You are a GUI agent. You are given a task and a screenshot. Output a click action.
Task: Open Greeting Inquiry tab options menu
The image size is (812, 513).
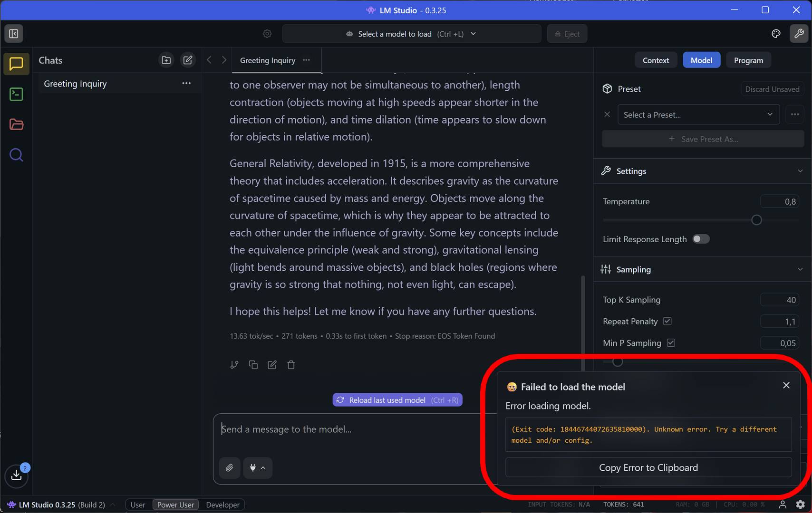coord(307,60)
